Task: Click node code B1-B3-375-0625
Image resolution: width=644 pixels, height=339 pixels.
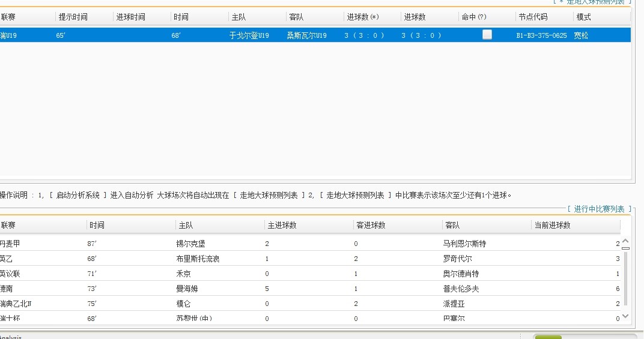Action: click(x=541, y=35)
